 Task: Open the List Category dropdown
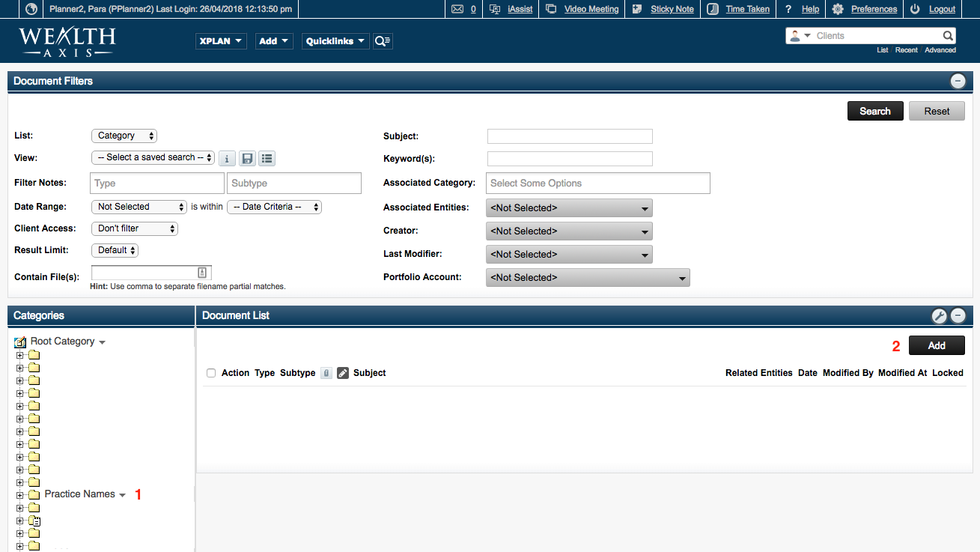point(124,136)
